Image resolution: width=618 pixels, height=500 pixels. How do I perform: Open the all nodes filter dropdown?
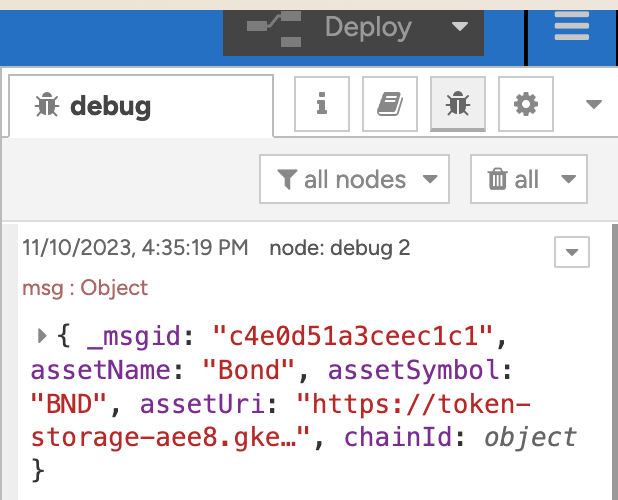[354, 180]
